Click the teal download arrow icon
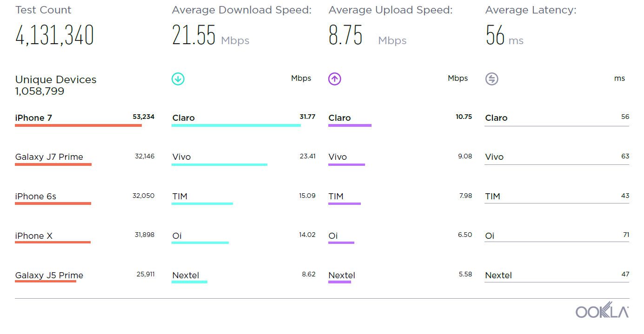The image size is (644, 334). point(178,79)
